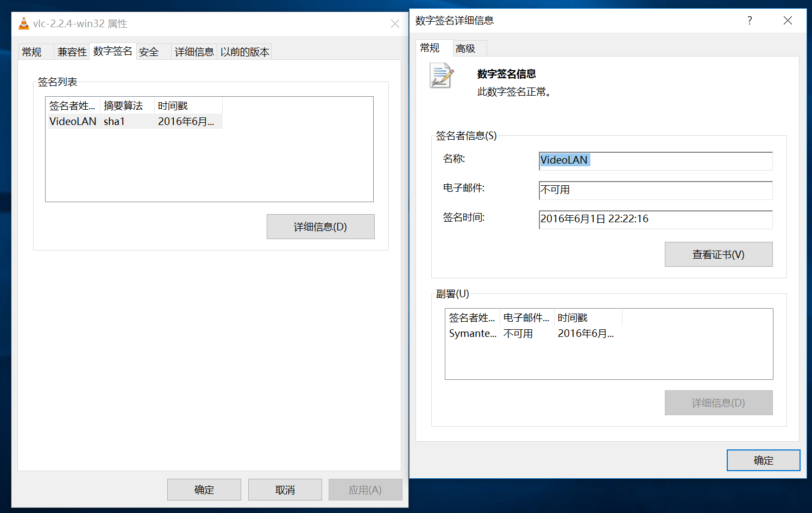
Task: Click the 时间戳 column header in the countersignature list
Action: click(588, 317)
